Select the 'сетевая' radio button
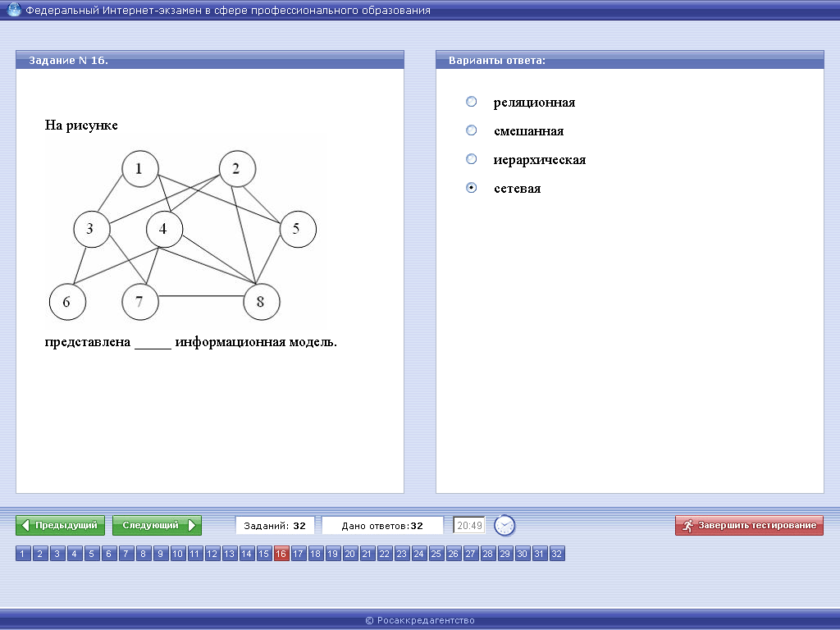 tap(471, 188)
